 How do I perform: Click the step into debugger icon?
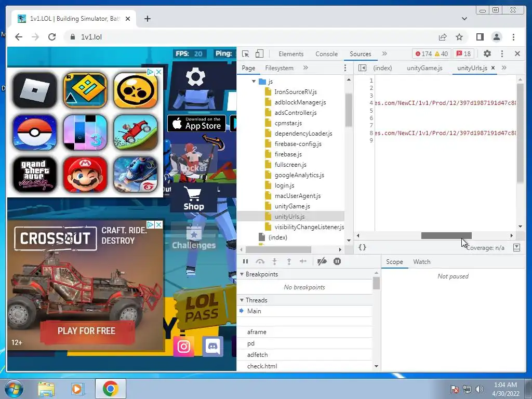click(274, 261)
